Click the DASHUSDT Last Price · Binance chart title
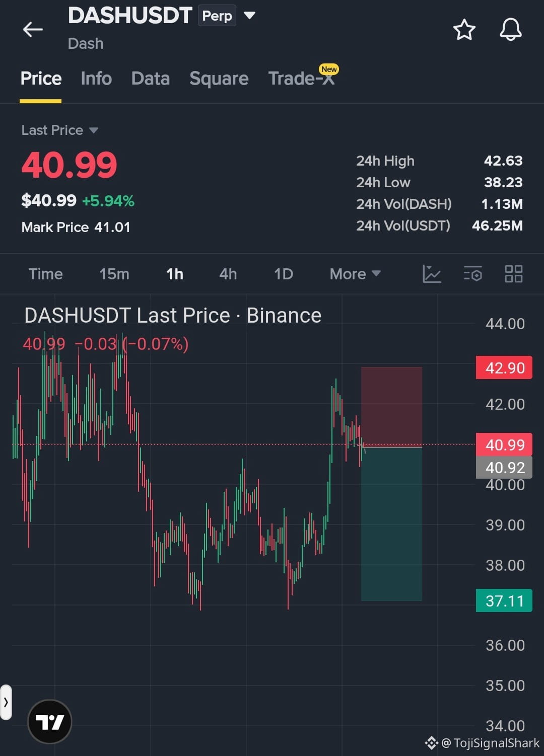This screenshot has width=544, height=756. pyautogui.click(x=173, y=316)
